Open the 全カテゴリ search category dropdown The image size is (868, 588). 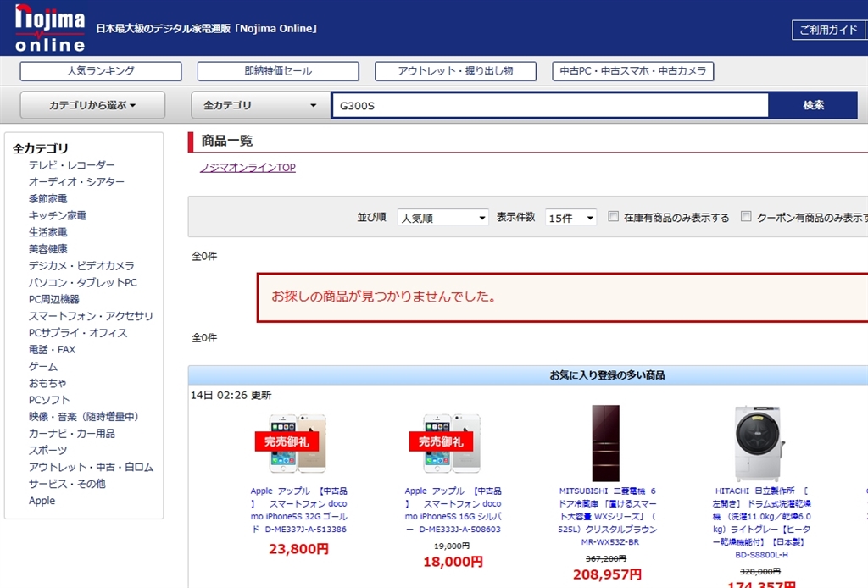click(259, 105)
